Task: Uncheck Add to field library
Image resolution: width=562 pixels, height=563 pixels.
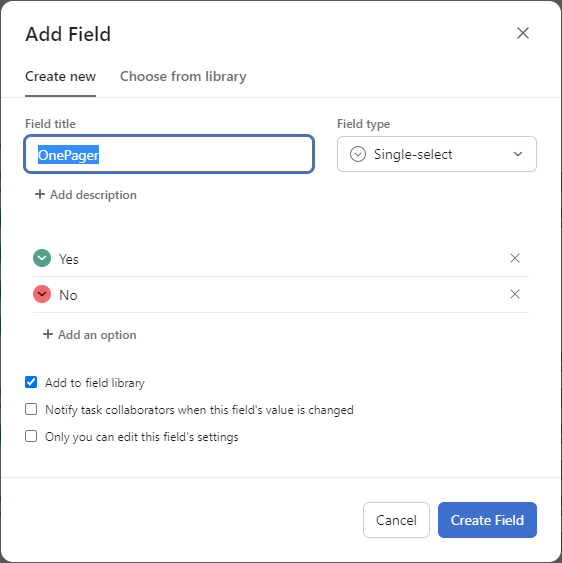Action: coord(31,382)
